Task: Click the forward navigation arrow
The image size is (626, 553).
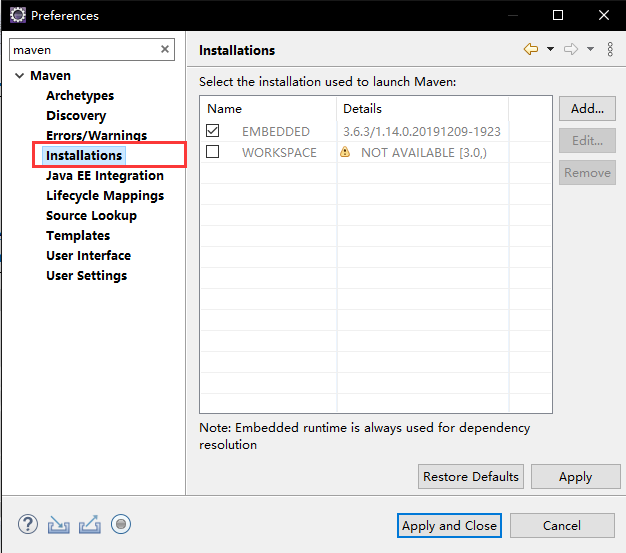Action: (571, 49)
